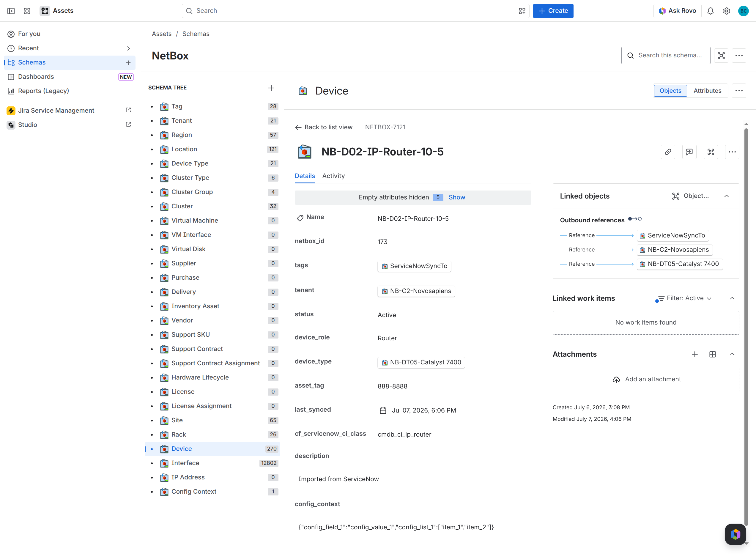
Task: Open Filter: Active dropdown
Action: coord(684,298)
